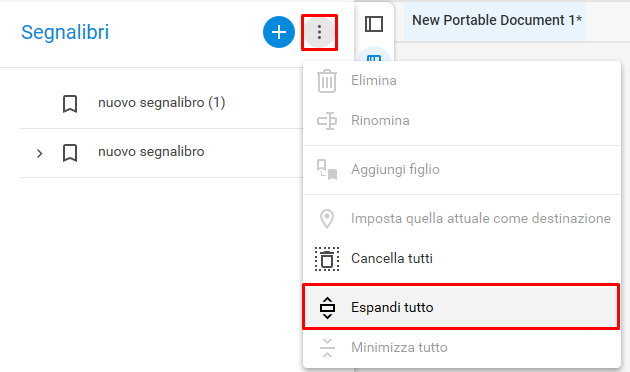Select the Espandi tutto menu entry
630x372 pixels.
tap(461, 307)
